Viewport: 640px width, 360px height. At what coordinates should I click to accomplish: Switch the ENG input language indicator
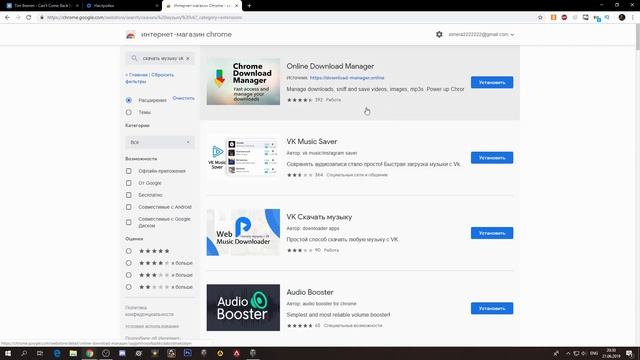[594, 353]
